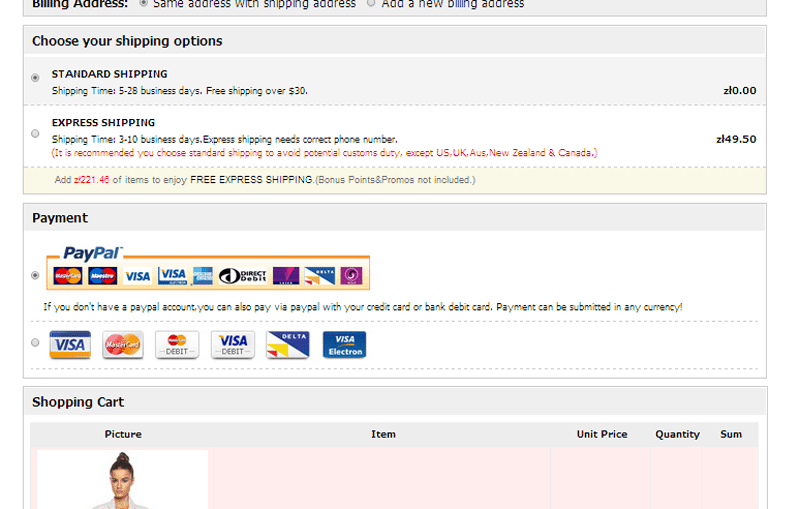Click the red zł221.46 amount

tap(92, 180)
